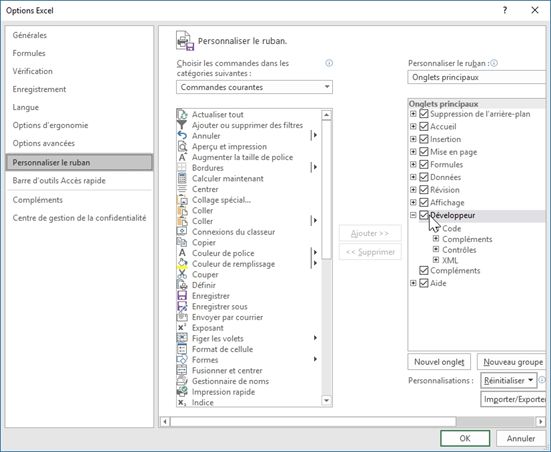
Task: Click the Exposant superscript icon
Action: 182,328
